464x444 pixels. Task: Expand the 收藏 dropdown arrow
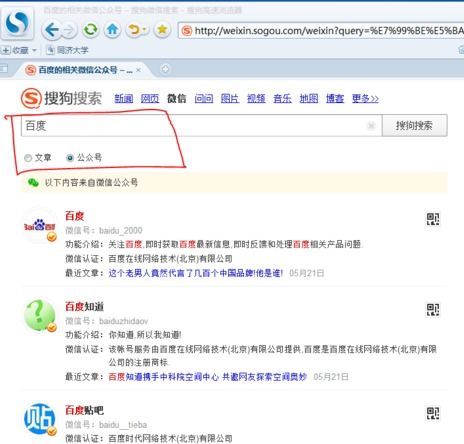point(34,51)
